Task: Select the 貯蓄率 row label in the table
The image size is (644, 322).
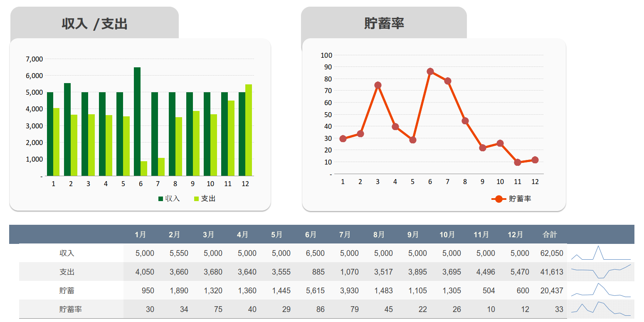Action: click(x=70, y=310)
